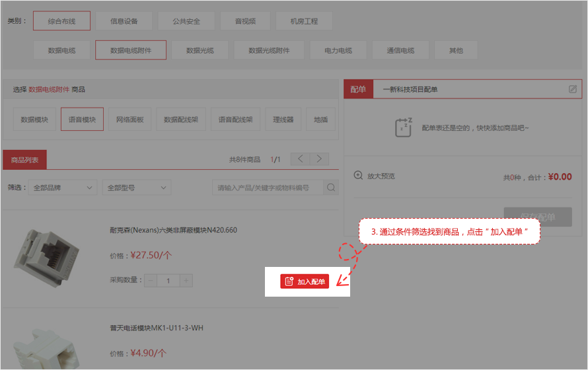This screenshot has width=588, height=370.
Task: Increase purchase quantity with plus button
Action: click(186, 281)
